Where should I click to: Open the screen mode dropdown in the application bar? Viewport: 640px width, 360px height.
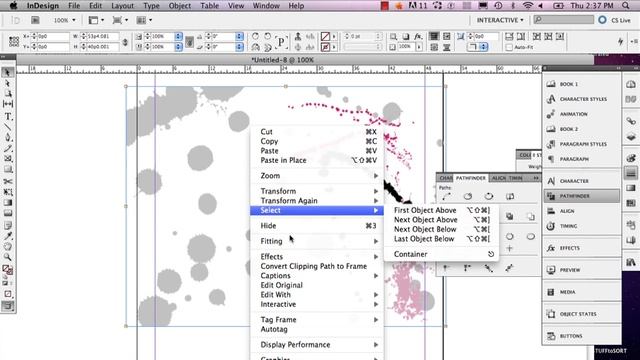click(120, 20)
